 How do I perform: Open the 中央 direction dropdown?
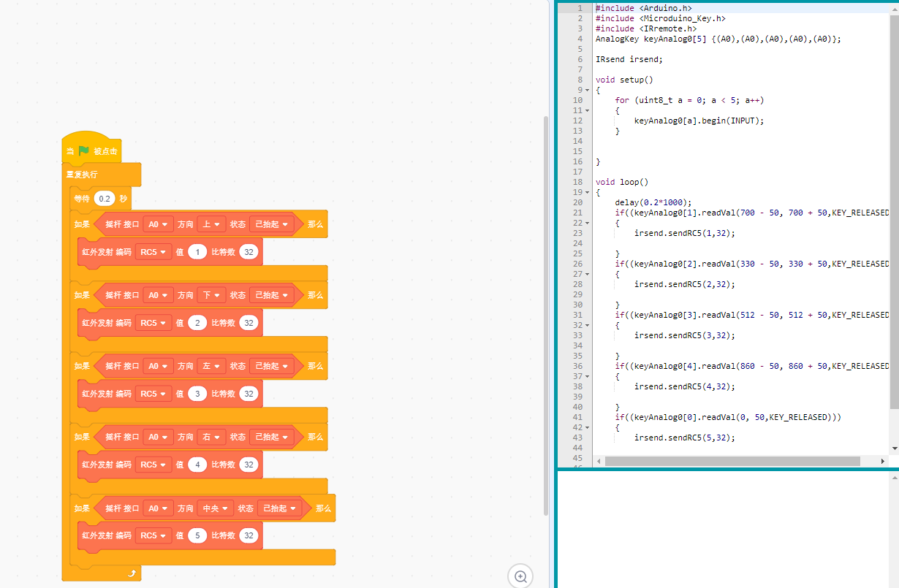tap(216, 508)
